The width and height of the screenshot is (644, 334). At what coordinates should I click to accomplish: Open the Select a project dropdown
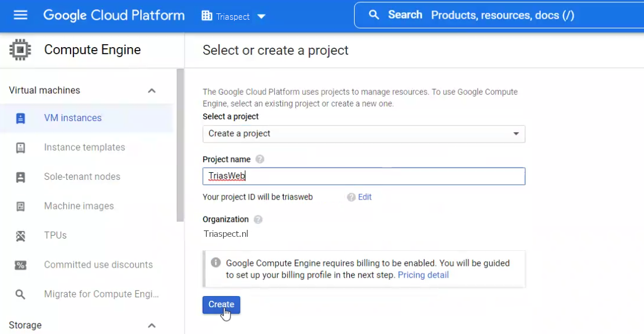pyautogui.click(x=363, y=134)
